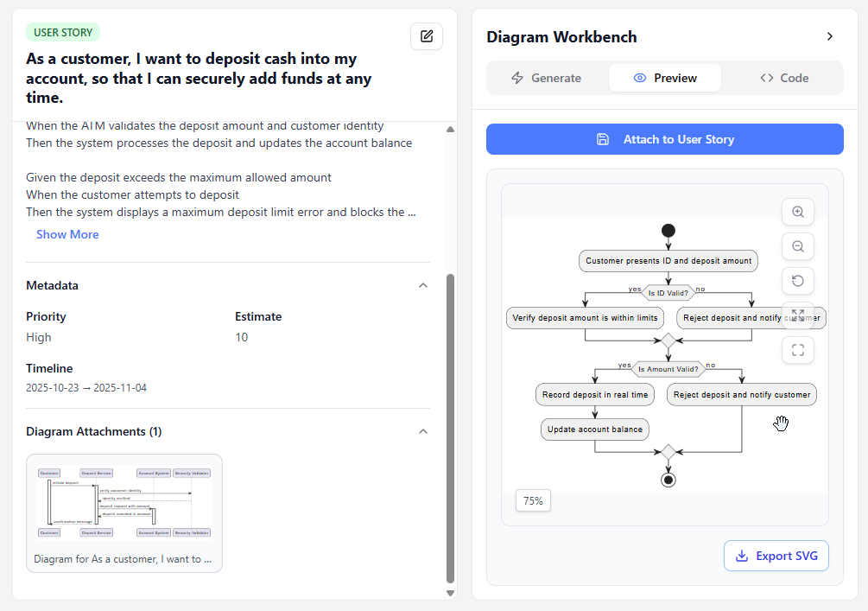Expand the Diagram Workbench panel chevron
The height and width of the screenshot is (611, 868).
pos(829,37)
